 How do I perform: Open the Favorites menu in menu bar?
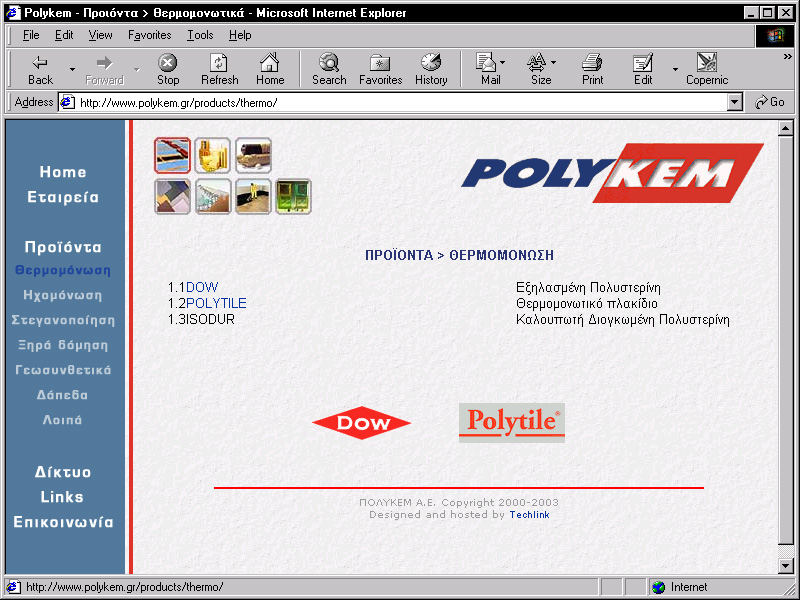tap(149, 35)
